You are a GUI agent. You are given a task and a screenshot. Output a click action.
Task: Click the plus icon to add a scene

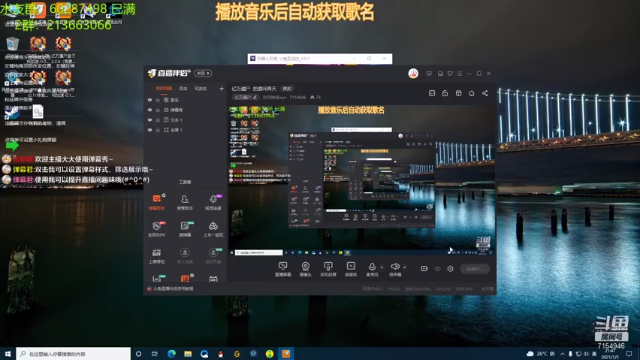click(x=221, y=88)
